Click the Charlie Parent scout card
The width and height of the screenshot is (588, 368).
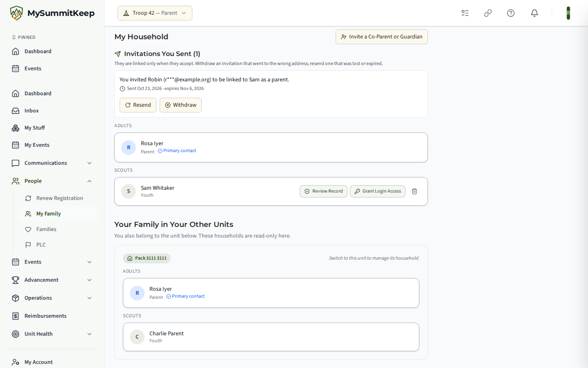point(271,337)
